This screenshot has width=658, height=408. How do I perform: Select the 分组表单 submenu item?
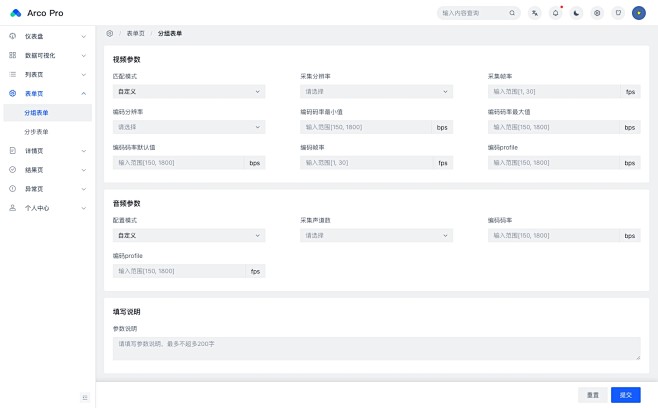click(47, 112)
